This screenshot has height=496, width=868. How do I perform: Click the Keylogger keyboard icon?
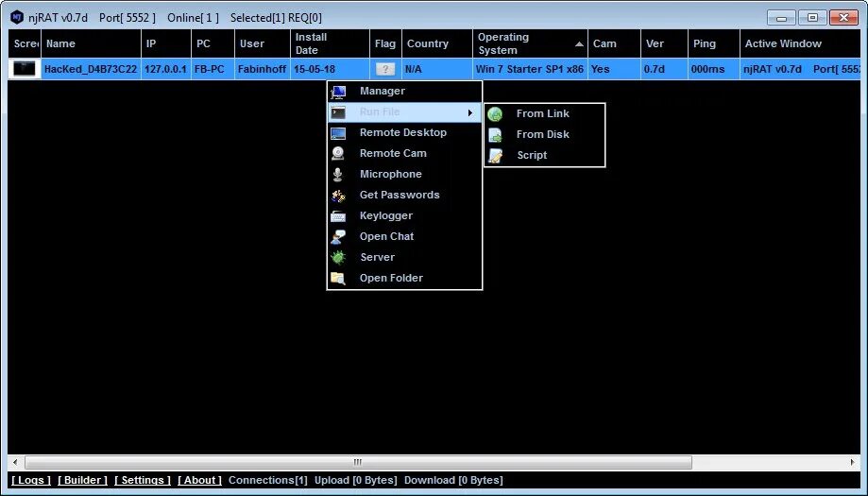(x=338, y=216)
